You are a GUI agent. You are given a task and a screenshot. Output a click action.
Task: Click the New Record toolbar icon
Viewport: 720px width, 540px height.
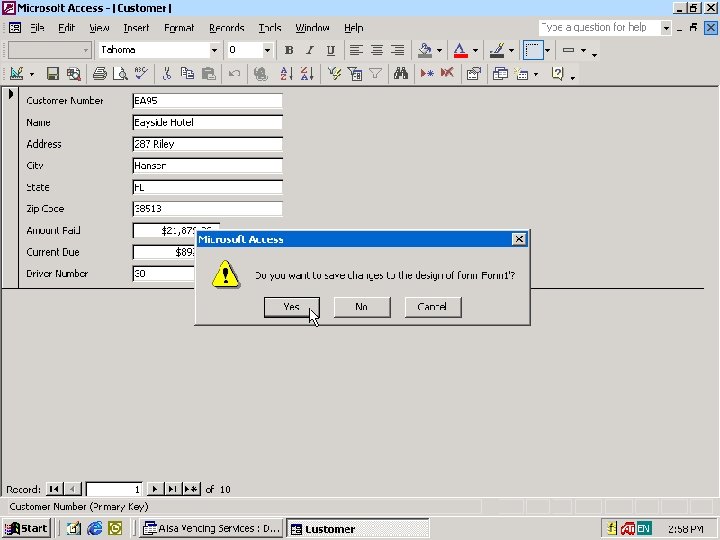[x=427, y=73]
